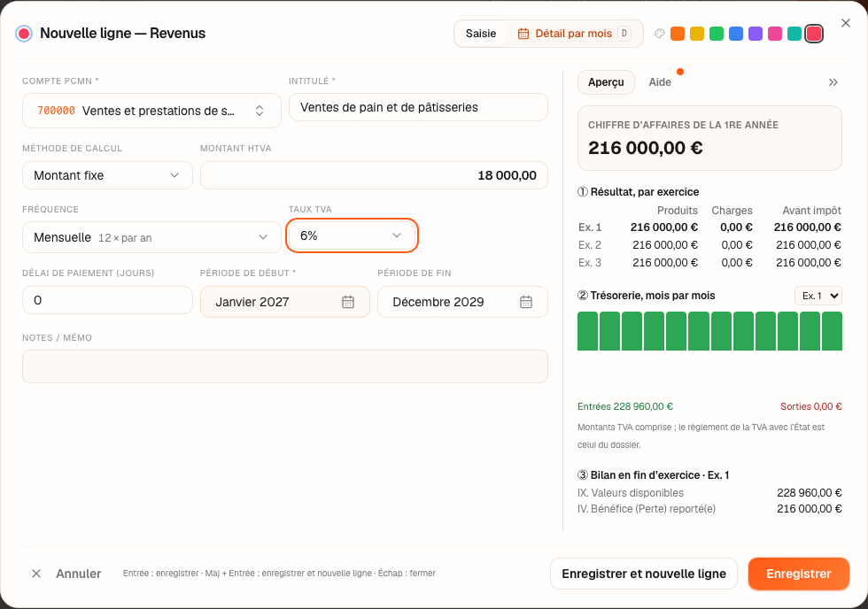Viewport: 868px width, 609px height.
Task: Click the Entrées 228 960,00 € label
Action: click(625, 406)
